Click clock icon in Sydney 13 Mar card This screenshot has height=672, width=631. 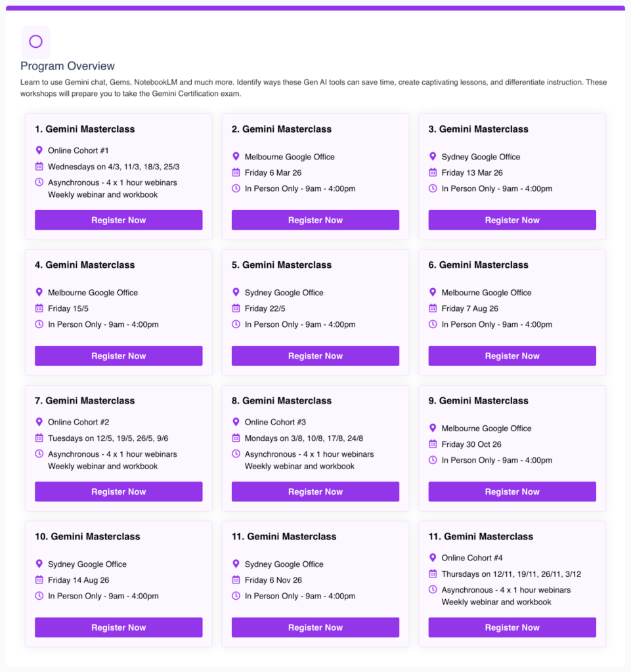pos(433,188)
